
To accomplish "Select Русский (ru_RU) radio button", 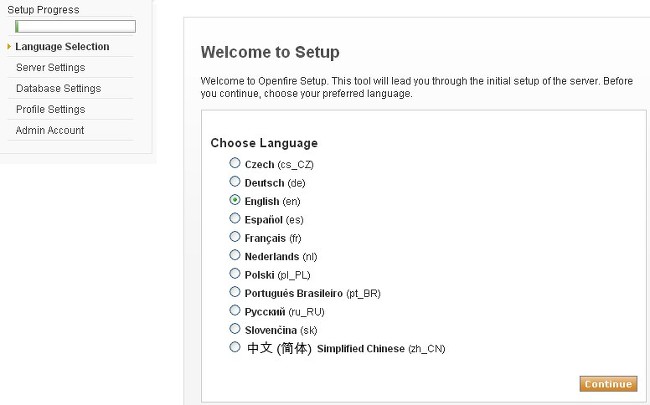I will 235,310.
